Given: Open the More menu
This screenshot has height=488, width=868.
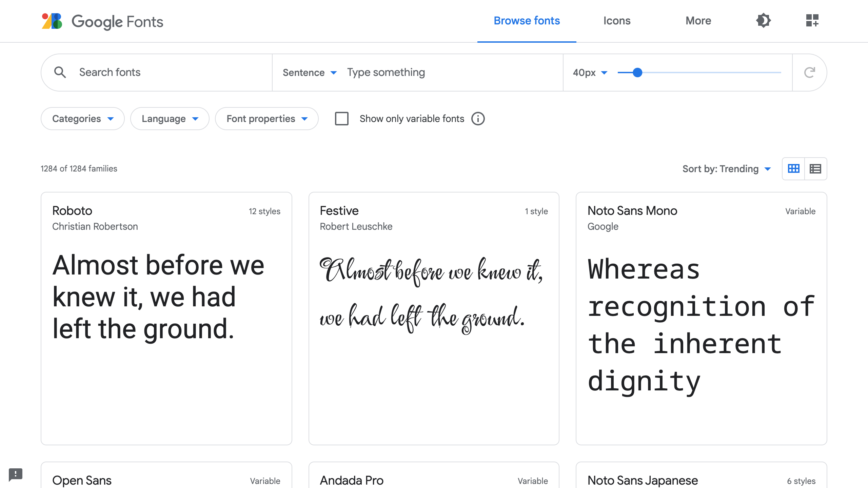Looking at the screenshot, I should point(698,21).
